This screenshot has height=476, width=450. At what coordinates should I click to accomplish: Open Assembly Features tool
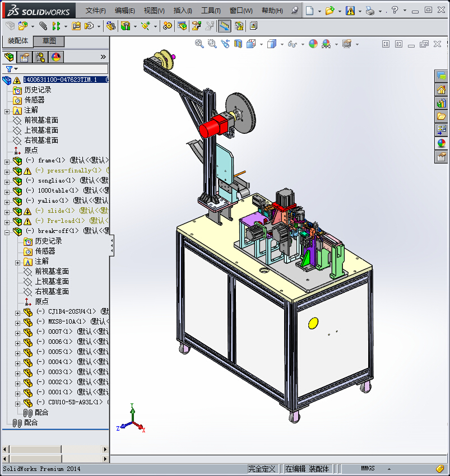pyautogui.click(x=126, y=26)
